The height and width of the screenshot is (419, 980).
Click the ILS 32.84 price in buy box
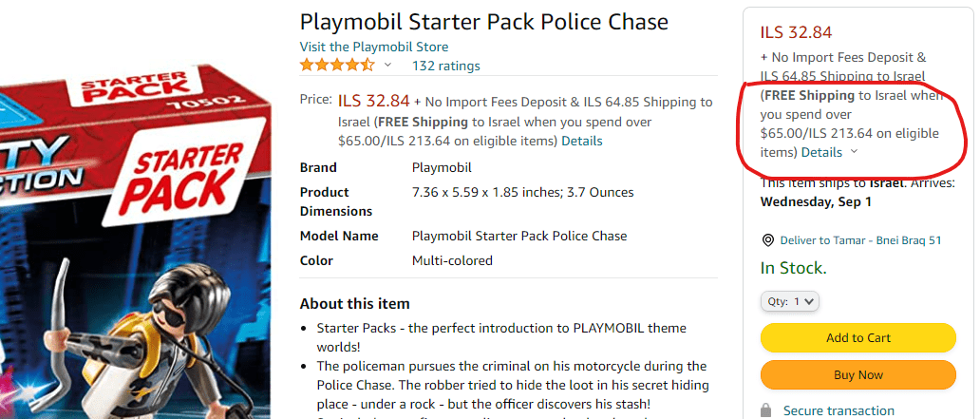pos(796,33)
